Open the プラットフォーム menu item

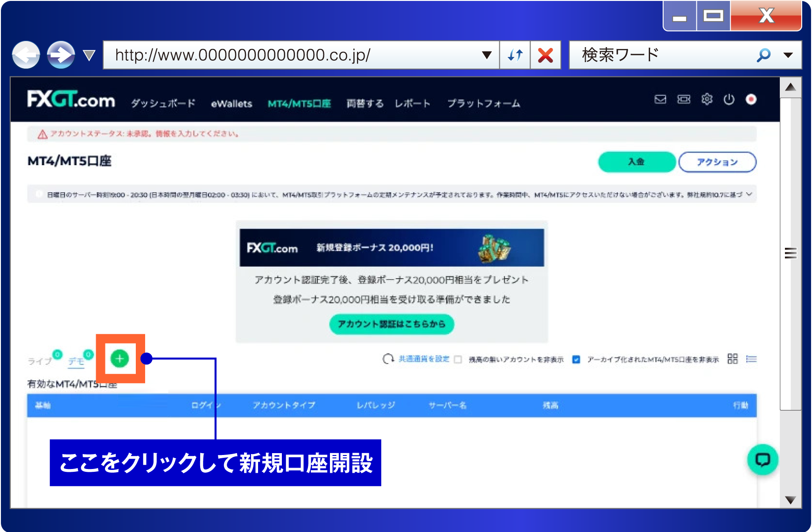click(483, 103)
